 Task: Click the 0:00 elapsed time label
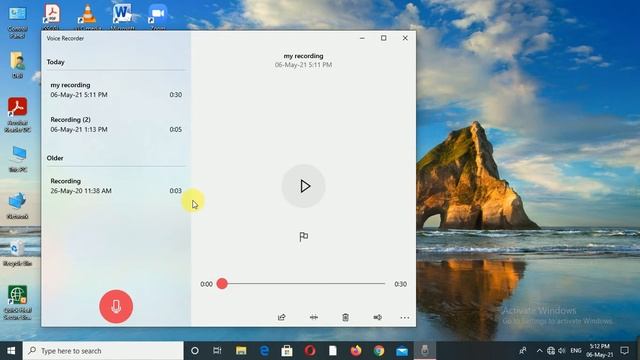(x=206, y=284)
